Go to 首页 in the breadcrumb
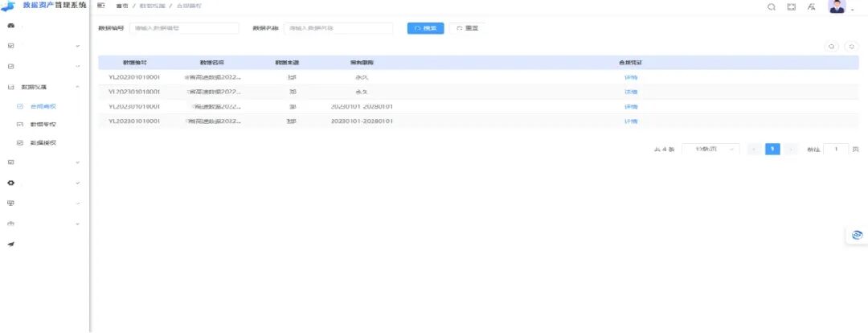The width and height of the screenshot is (868, 333). click(x=122, y=6)
